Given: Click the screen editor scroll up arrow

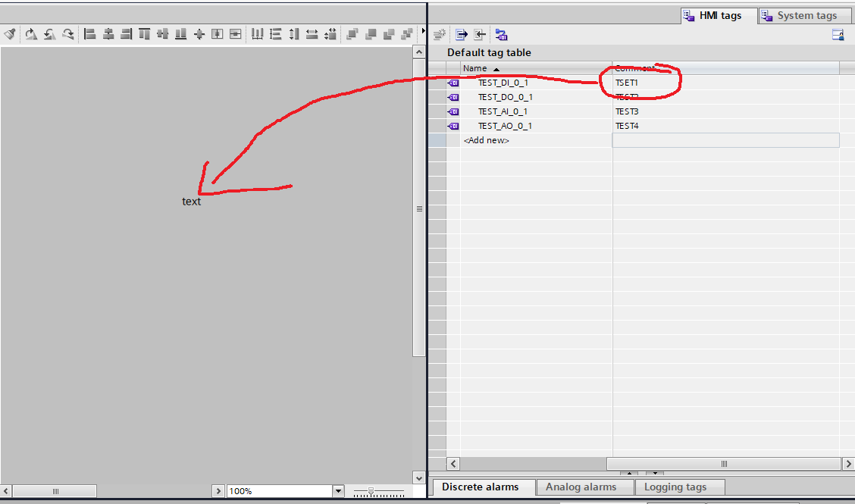Looking at the screenshot, I should coord(418,52).
